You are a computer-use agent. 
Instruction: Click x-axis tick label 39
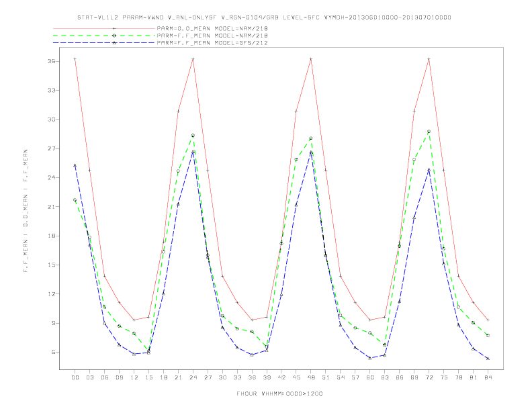[267, 377]
